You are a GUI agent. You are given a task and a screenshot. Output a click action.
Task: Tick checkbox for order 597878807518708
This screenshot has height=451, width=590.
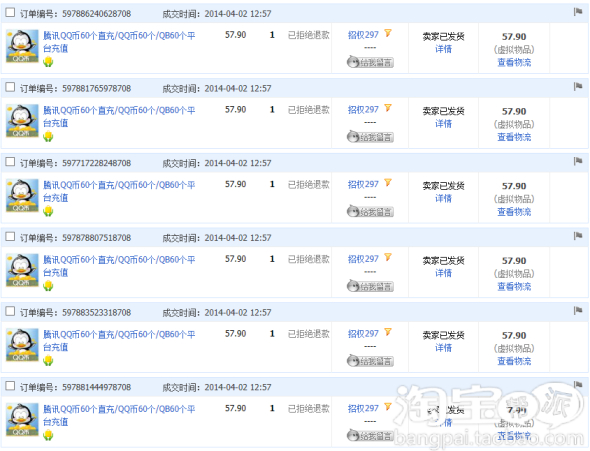click(10, 237)
